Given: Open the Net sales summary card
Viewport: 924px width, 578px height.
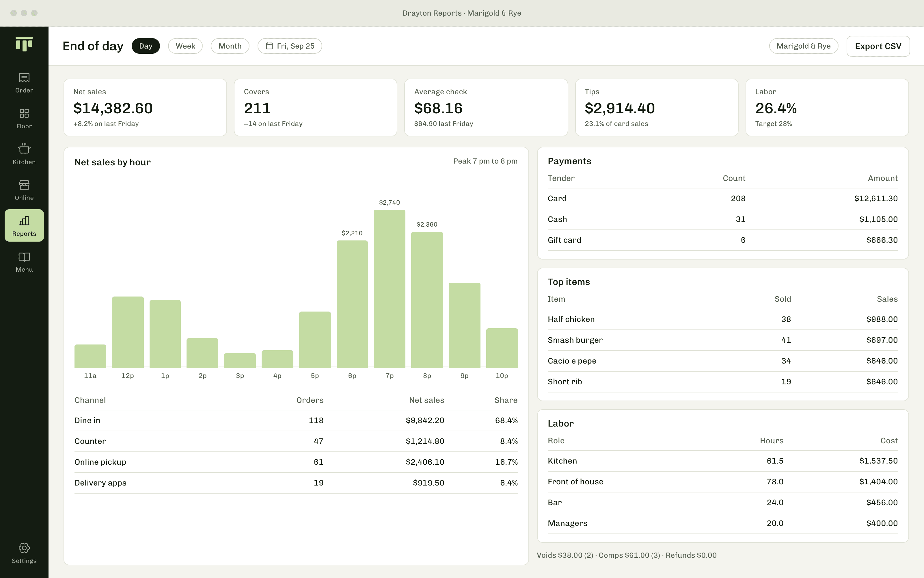Looking at the screenshot, I should (145, 108).
